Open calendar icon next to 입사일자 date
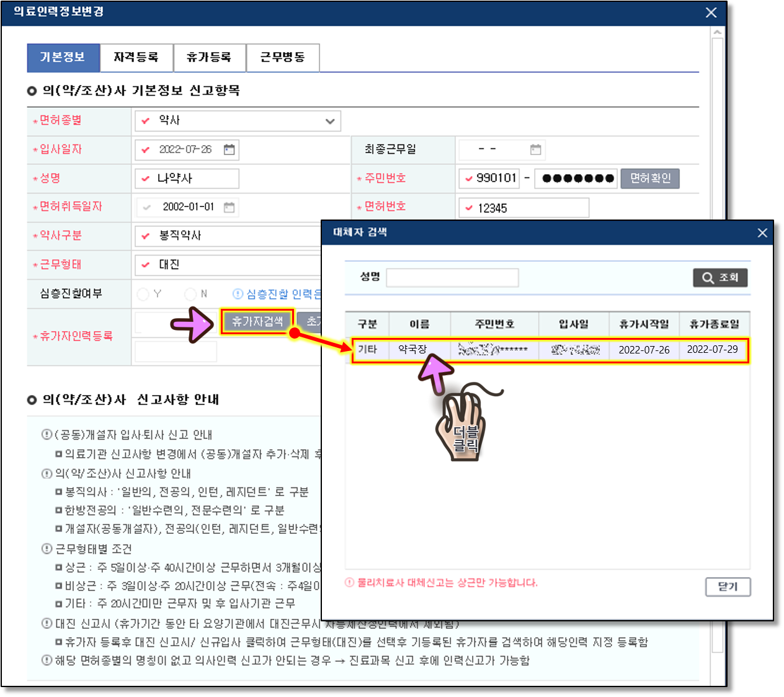The height and width of the screenshot is (697, 784). (x=229, y=149)
